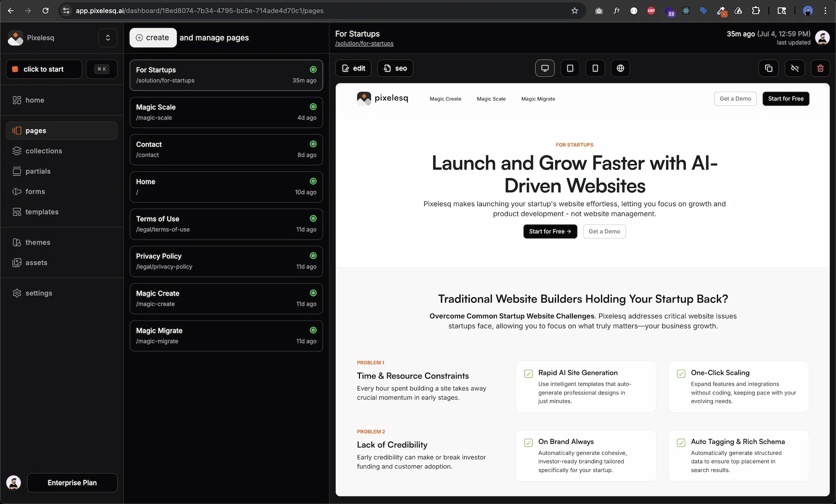Screen dimensions: 836x504
Task: Open themes in sidebar
Action: tap(62, 242)
